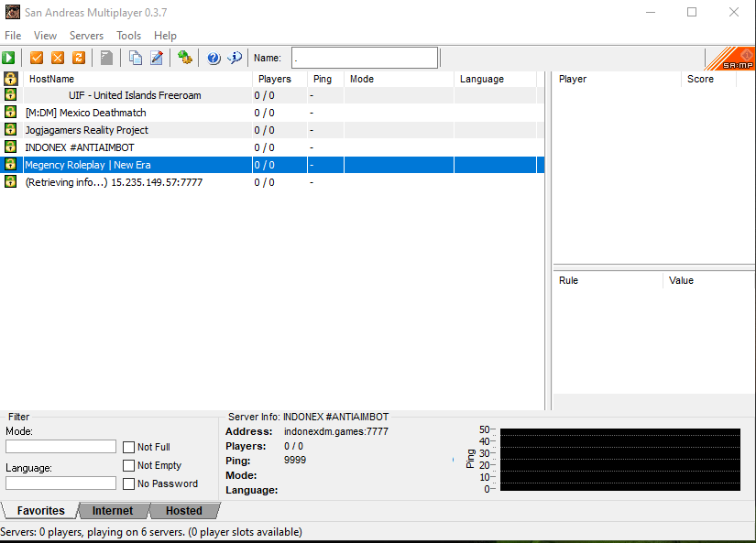Select server 15.235.149.57:7777 row

[272, 182]
